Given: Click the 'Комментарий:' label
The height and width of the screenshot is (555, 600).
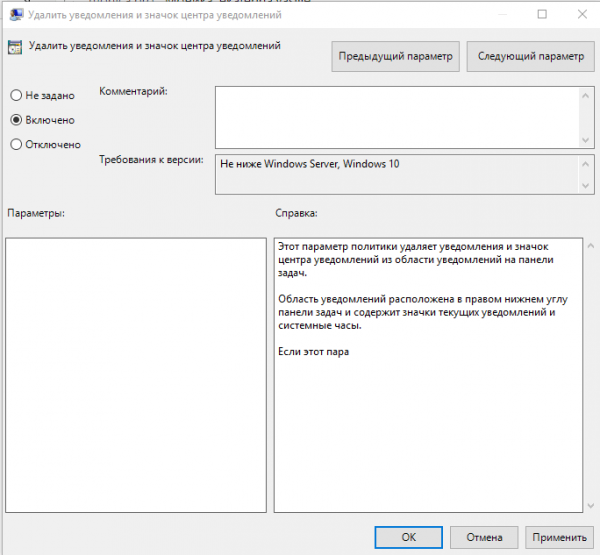Looking at the screenshot, I should pyautogui.click(x=133, y=91).
